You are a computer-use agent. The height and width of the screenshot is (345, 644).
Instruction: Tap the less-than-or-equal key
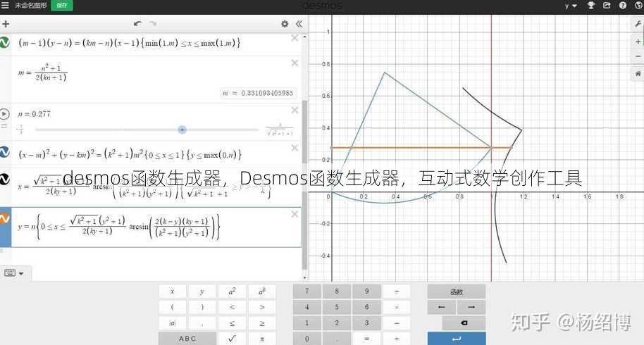(x=232, y=323)
